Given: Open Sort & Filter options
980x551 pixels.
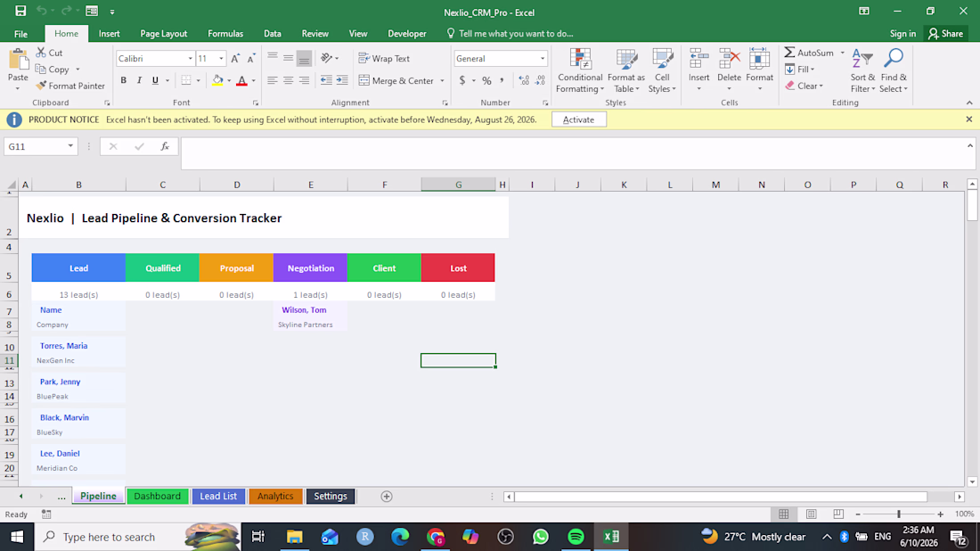Looking at the screenshot, I should point(862,70).
